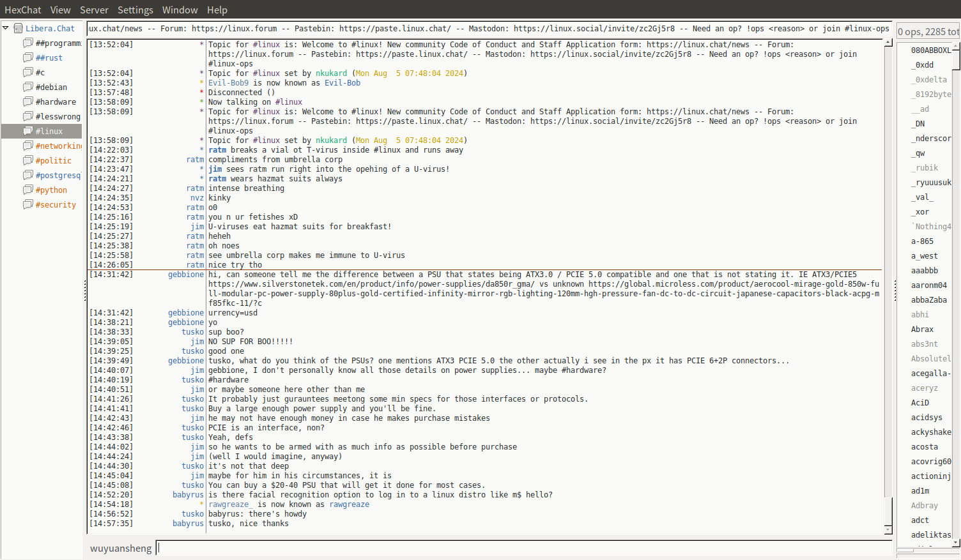Open the Window menu
This screenshot has height=560, width=961.
click(x=180, y=10)
